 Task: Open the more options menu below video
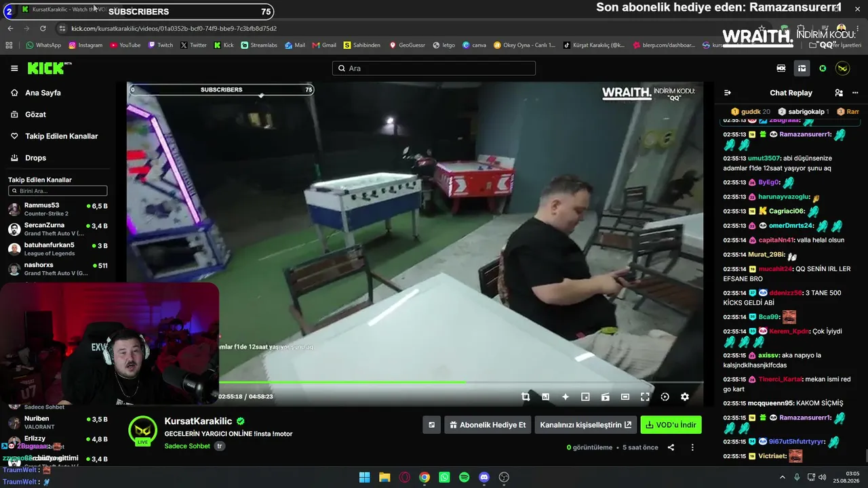point(692,447)
